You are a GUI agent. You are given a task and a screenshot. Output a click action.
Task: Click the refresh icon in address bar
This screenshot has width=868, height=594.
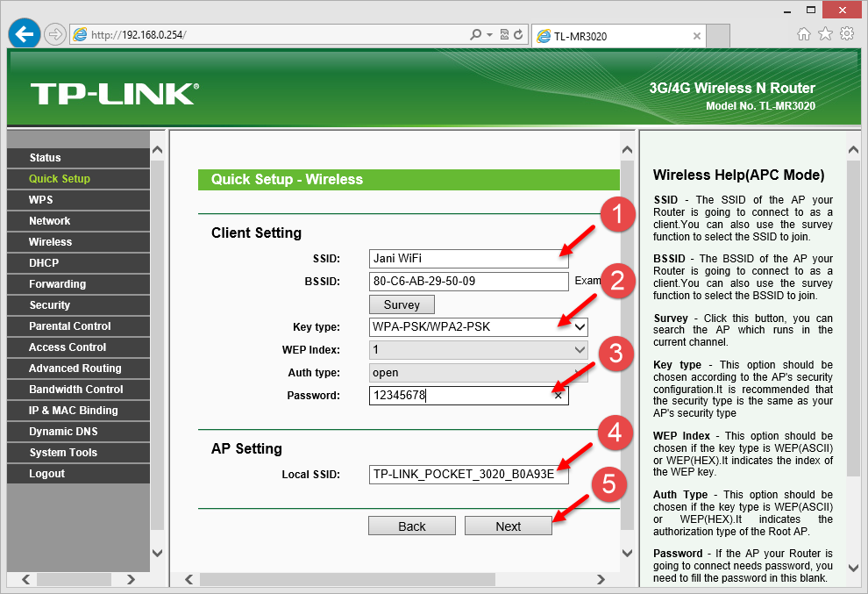(x=518, y=34)
